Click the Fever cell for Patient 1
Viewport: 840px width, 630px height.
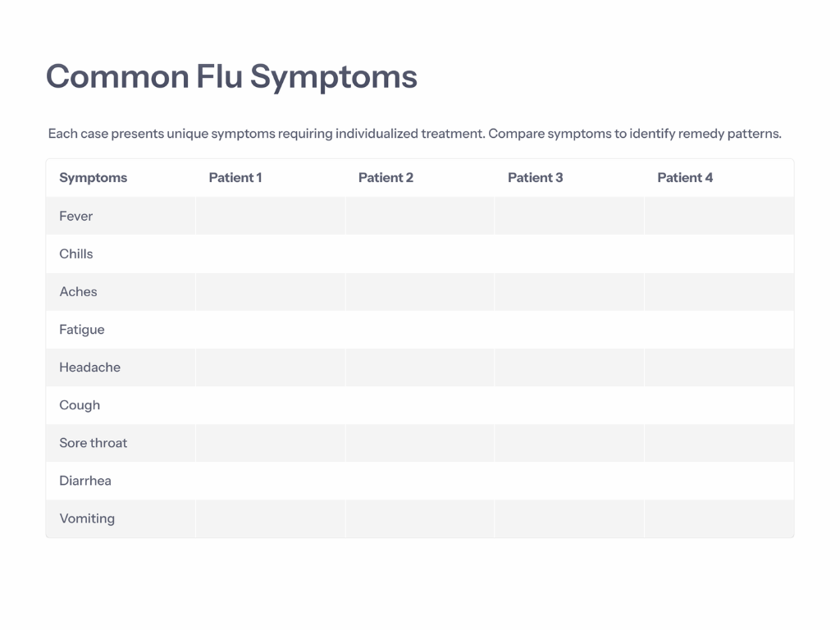(271, 216)
